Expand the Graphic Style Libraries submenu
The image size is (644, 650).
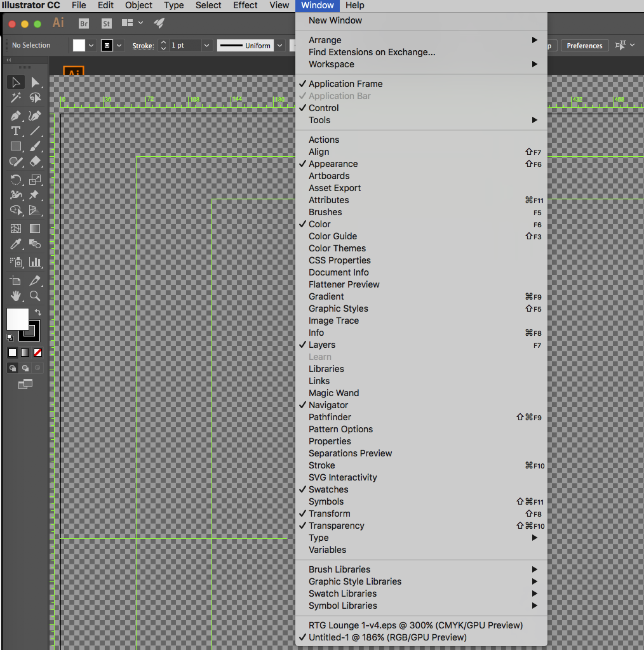pos(421,581)
